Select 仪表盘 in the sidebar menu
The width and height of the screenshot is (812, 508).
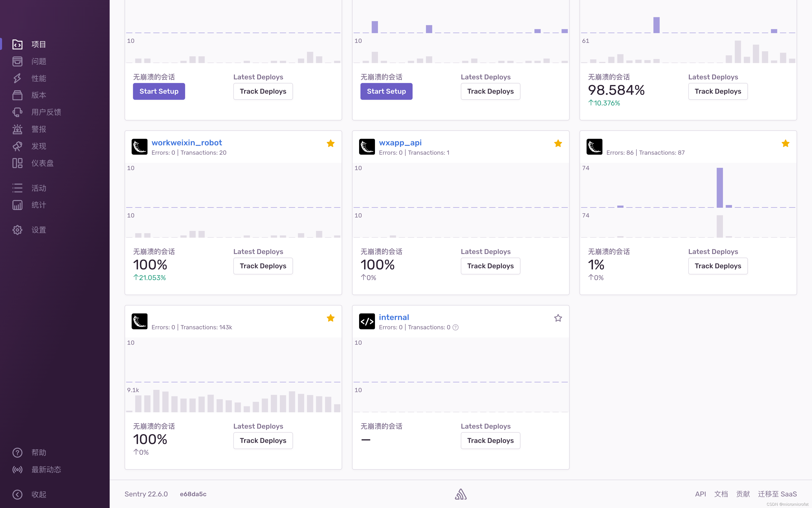click(43, 163)
